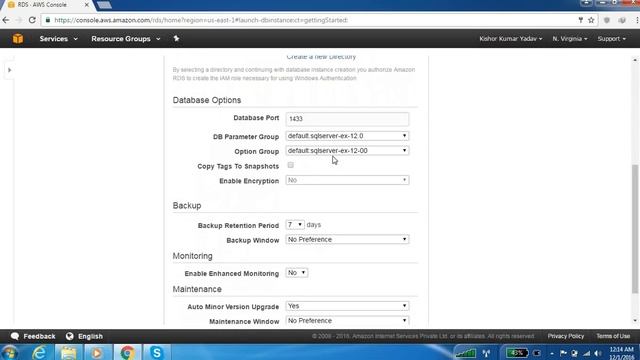Click the scrollbar down arrow
The width and height of the screenshot is (640, 360).
[x=635, y=321]
